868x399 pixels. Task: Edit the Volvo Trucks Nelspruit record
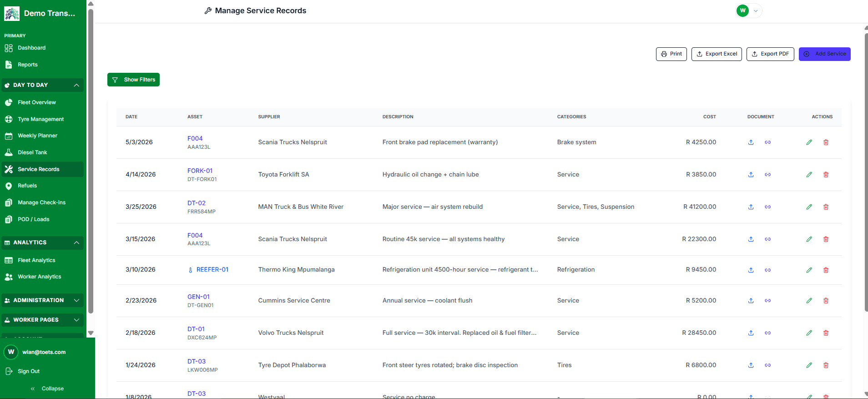809,333
